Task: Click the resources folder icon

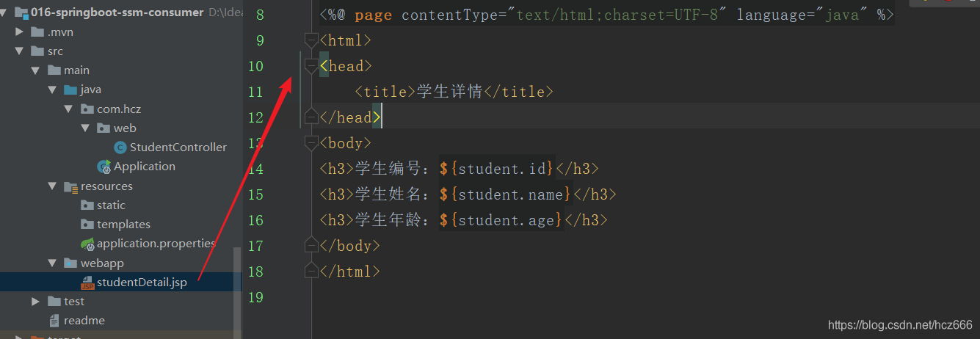Action: (70, 186)
